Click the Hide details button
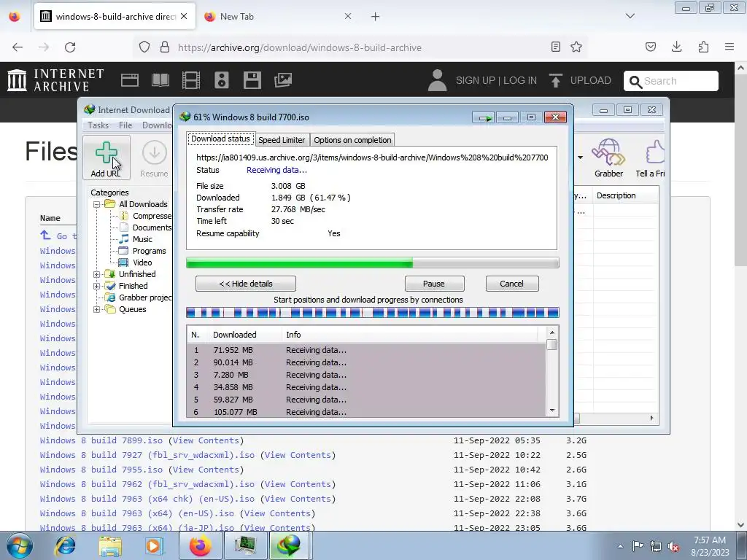The image size is (747, 560). pos(246,284)
